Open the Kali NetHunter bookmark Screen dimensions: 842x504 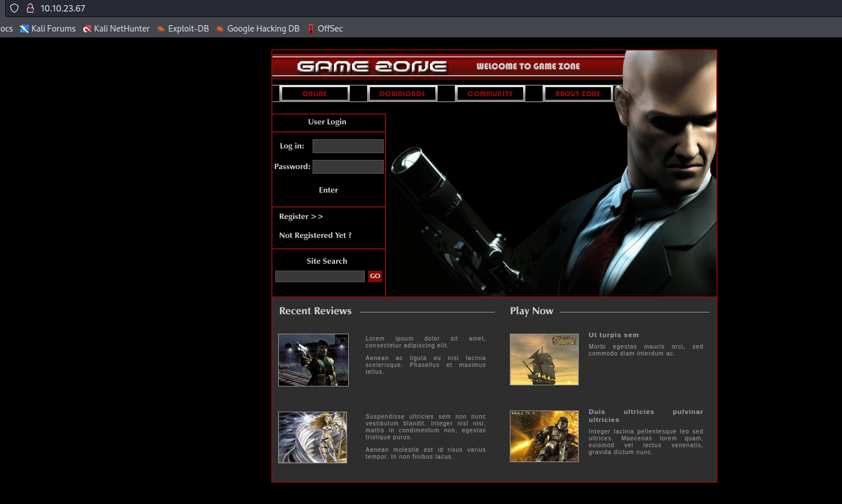[x=116, y=29]
